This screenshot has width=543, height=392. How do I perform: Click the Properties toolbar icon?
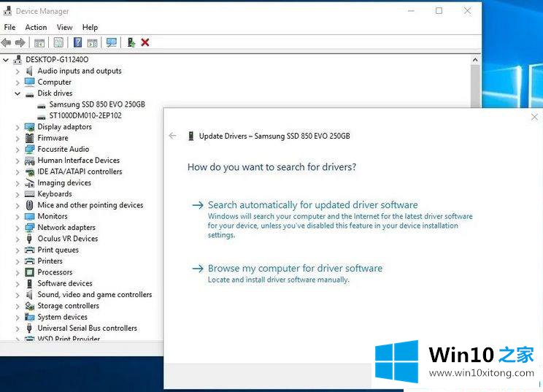coord(58,42)
